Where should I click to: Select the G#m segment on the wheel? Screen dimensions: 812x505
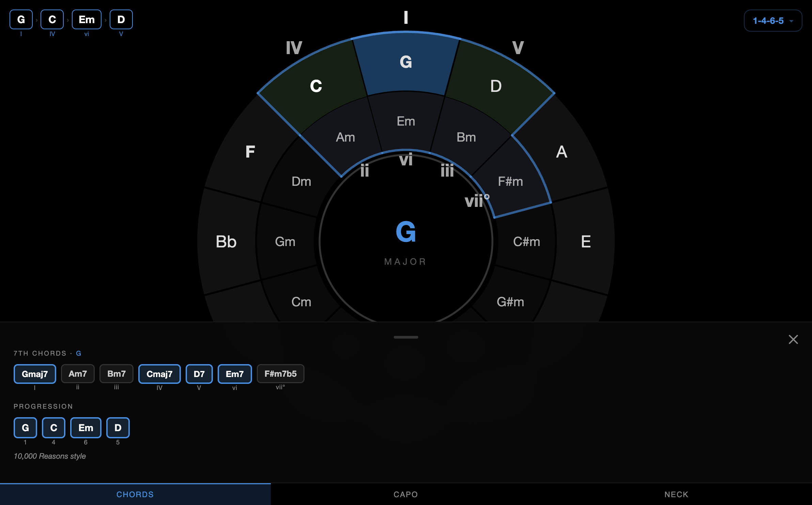click(x=510, y=302)
